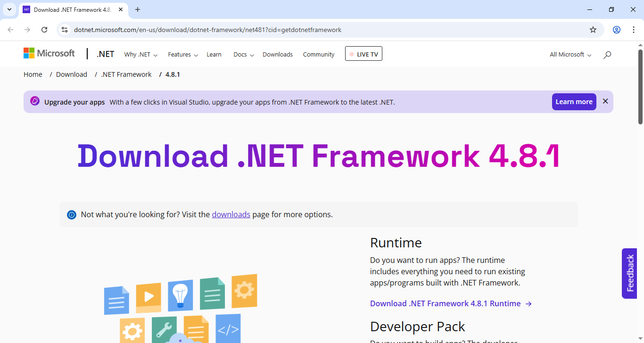The image size is (644, 343).
Task: Go to the .NET home link
Action: pos(106,54)
